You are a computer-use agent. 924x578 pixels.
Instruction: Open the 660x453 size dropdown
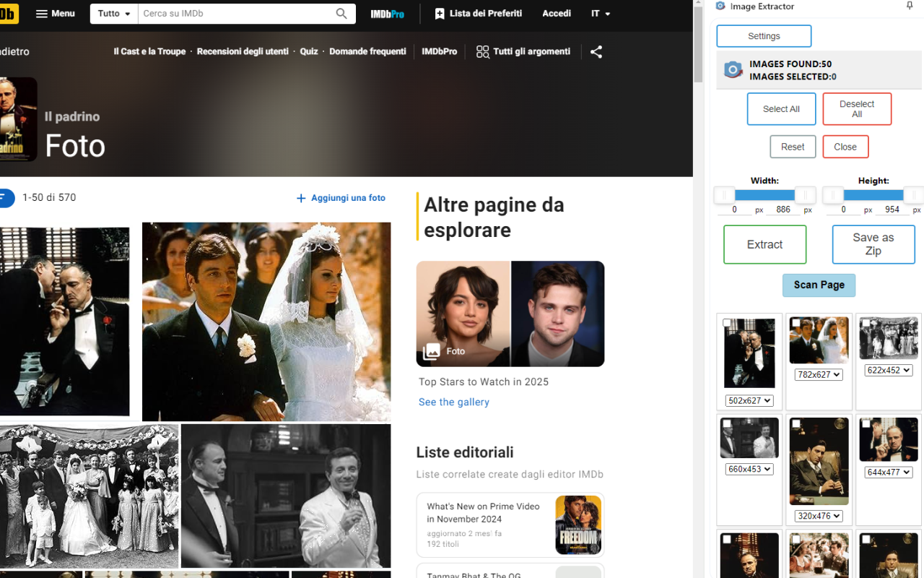point(749,469)
